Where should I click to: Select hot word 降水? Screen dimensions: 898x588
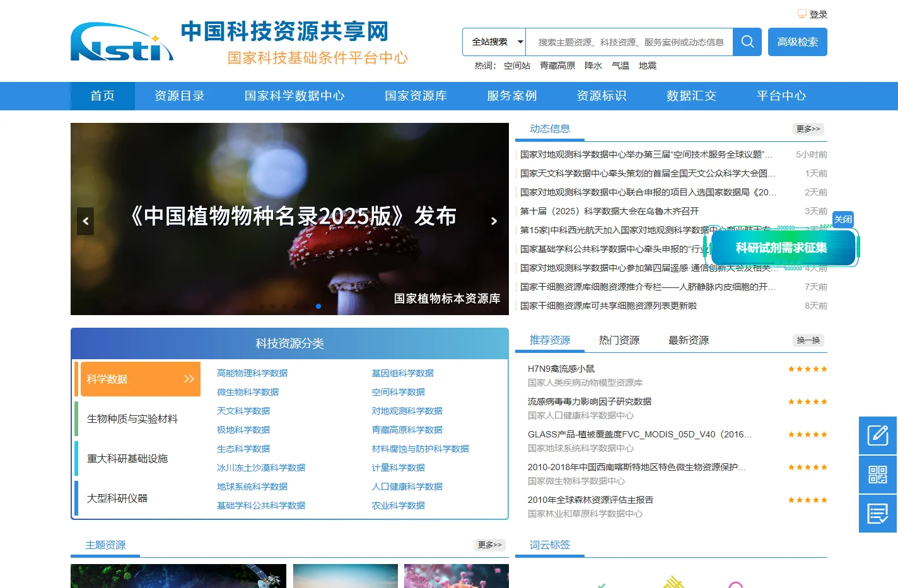coord(593,66)
